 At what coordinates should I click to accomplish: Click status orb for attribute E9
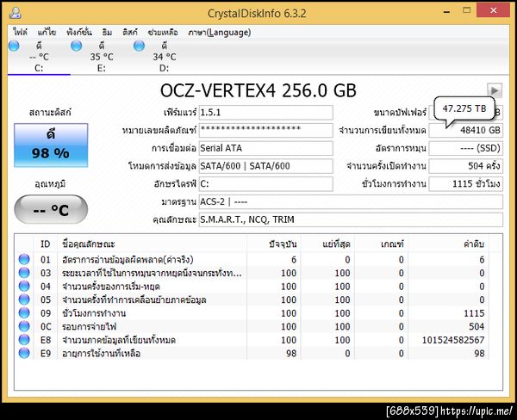[x=24, y=353]
